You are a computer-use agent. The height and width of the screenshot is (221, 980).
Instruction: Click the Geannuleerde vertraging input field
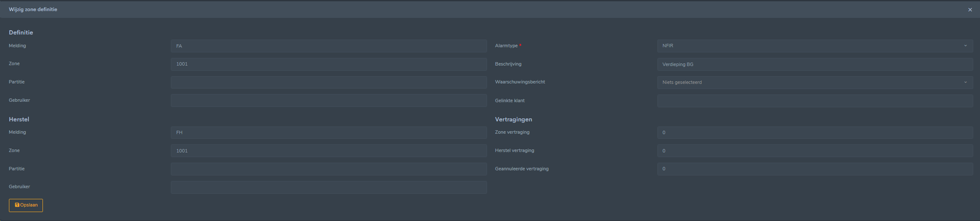815,169
